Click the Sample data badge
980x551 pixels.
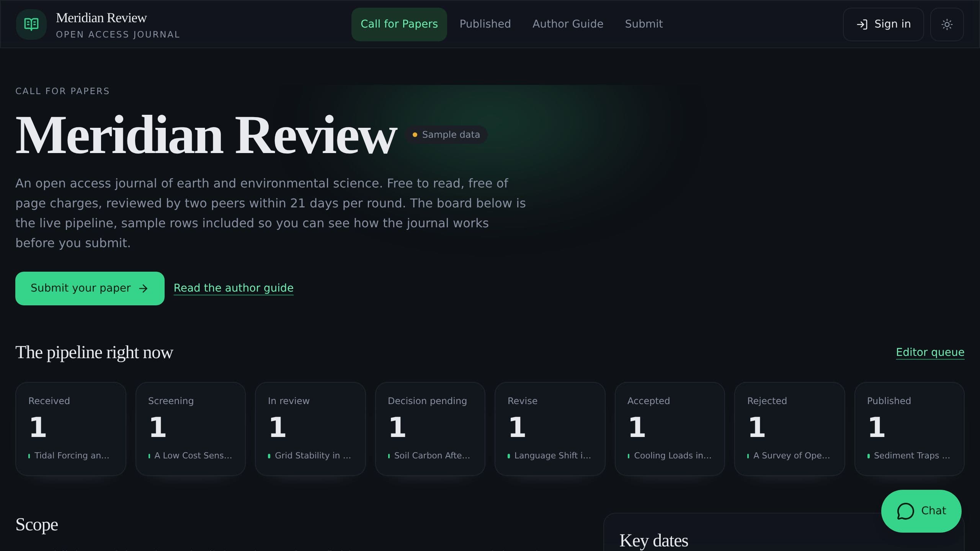pos(446,135)
